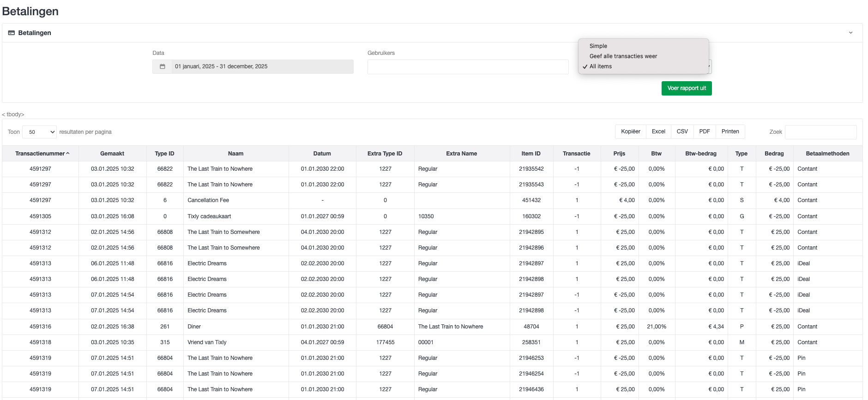
Task: Select transaction number 4591316
Action: coord(40,327)
